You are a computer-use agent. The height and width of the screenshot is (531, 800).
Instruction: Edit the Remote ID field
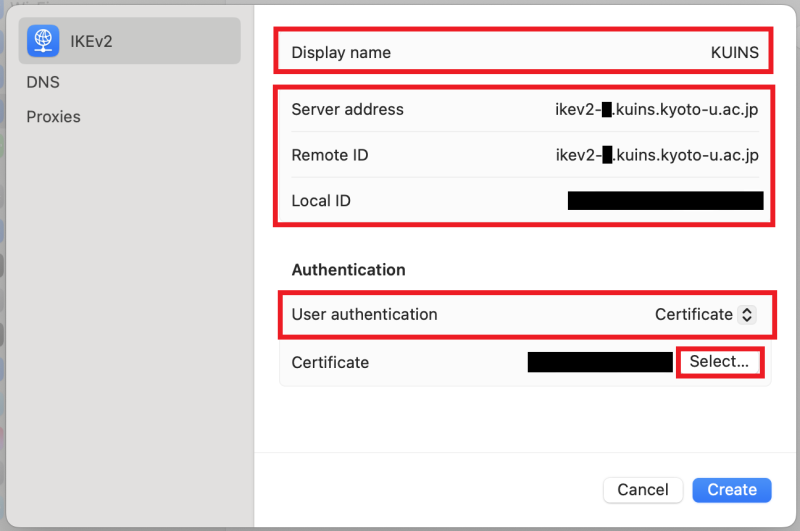(657, 155)
